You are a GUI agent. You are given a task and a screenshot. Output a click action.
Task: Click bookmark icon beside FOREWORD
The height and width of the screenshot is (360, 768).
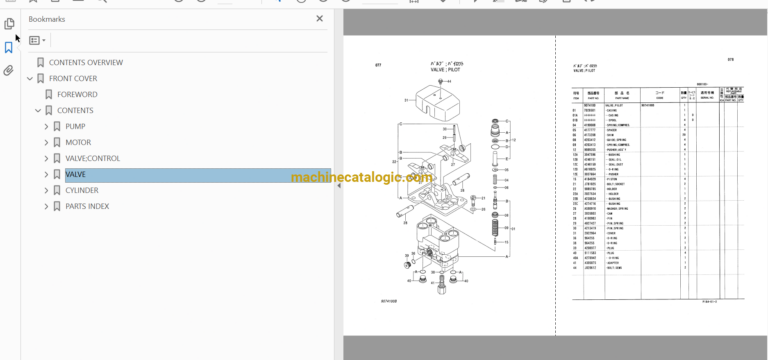(x=48, y=95)
